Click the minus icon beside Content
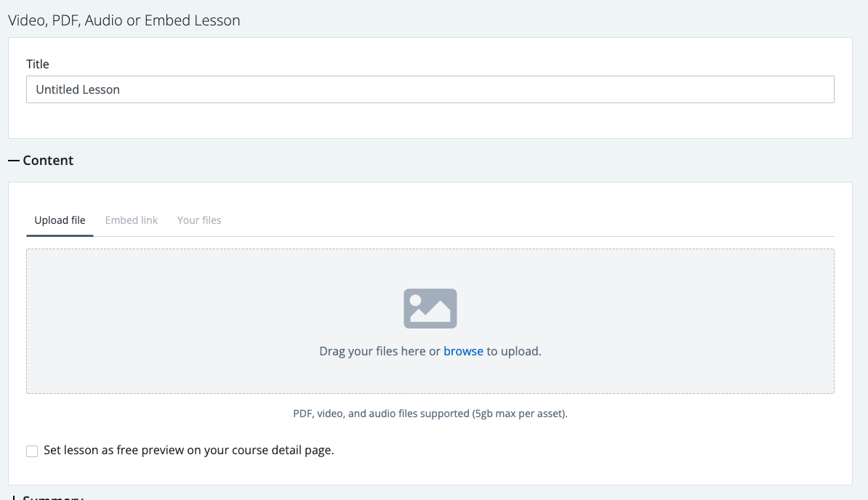 click(x=12, y=160)
